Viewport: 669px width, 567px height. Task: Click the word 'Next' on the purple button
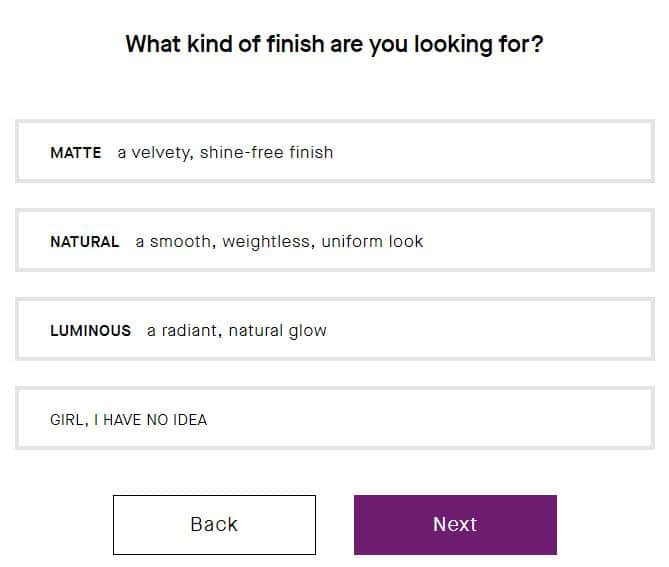coord(455,524)
